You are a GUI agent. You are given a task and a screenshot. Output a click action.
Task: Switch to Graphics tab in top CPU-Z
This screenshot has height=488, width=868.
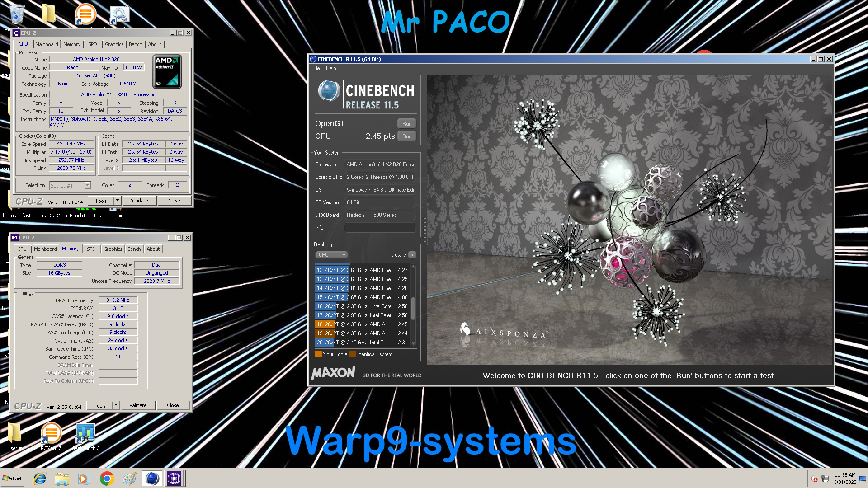coord(114,44)
